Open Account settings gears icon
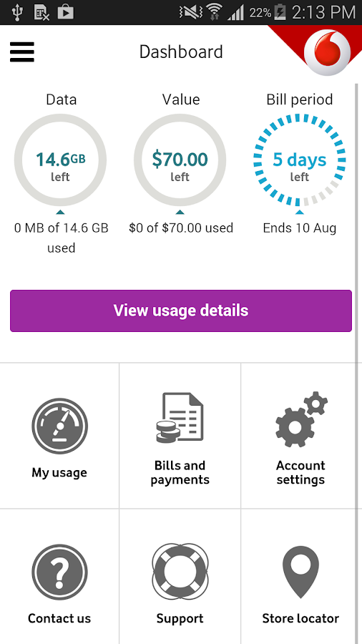Viewport: 362px width, 644px height. [x=301, y=419]
